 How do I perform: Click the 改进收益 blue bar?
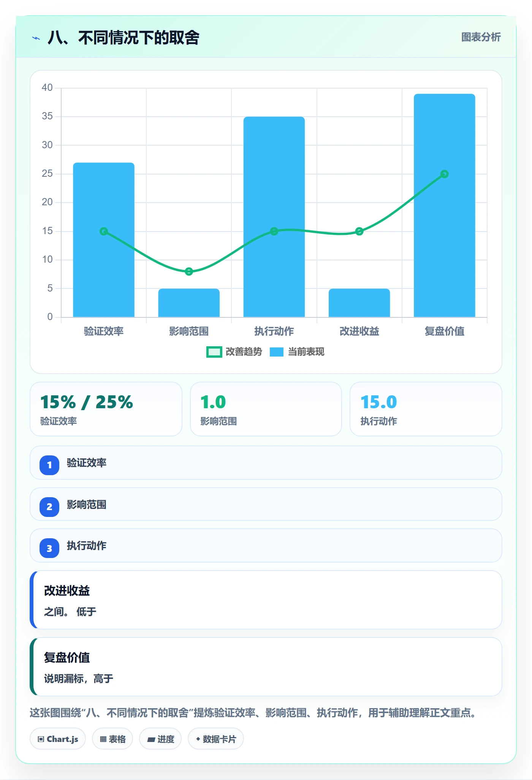pyautogui.click(x=359, y=303)
